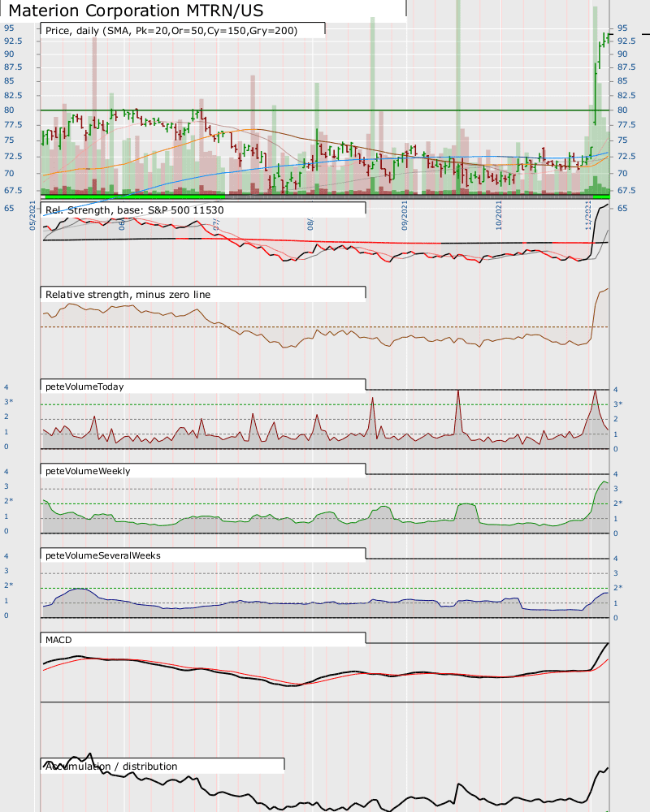Click the 2* threshold label left of peteVolumeSeveralWeeks
This screenshot has height=812, width=650.
pos(9,585)
